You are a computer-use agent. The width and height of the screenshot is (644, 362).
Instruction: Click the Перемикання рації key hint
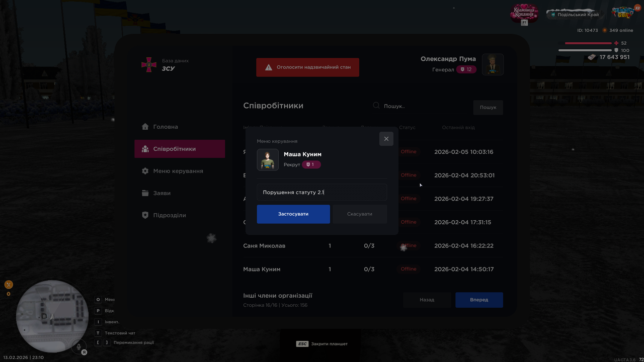(124, 342)
